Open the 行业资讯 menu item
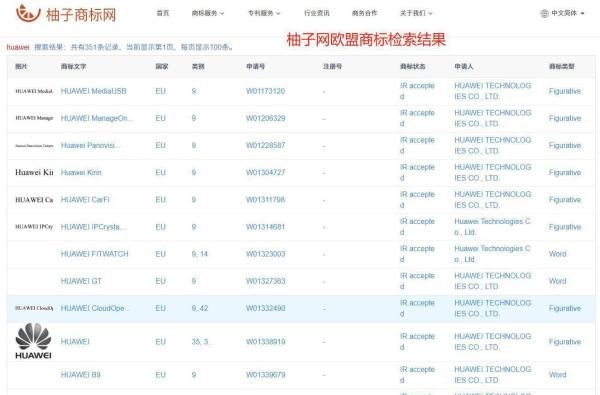600x395 pixels. pos(317,13)
